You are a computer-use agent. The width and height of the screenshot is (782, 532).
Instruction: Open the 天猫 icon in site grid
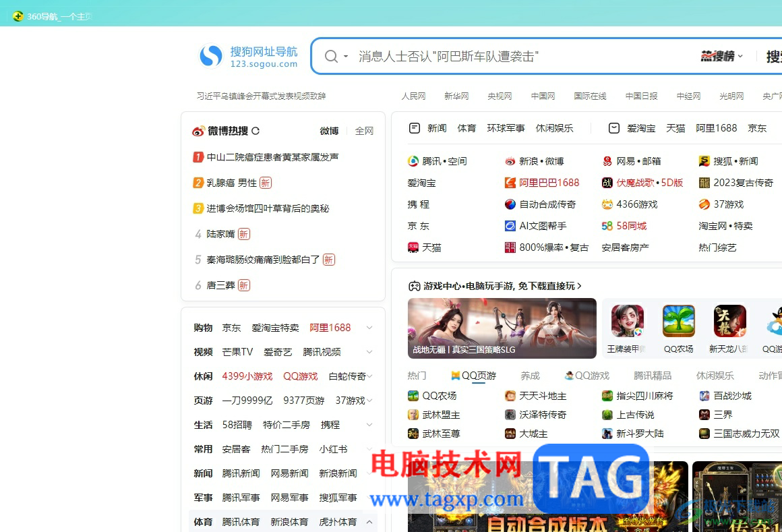point(413,248)
